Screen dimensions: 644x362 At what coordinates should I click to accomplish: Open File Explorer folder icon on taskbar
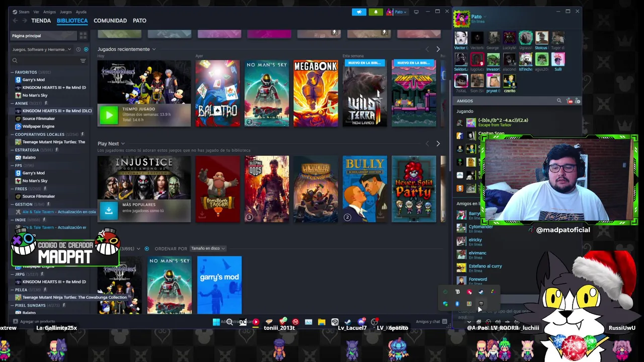coord(321,322)
